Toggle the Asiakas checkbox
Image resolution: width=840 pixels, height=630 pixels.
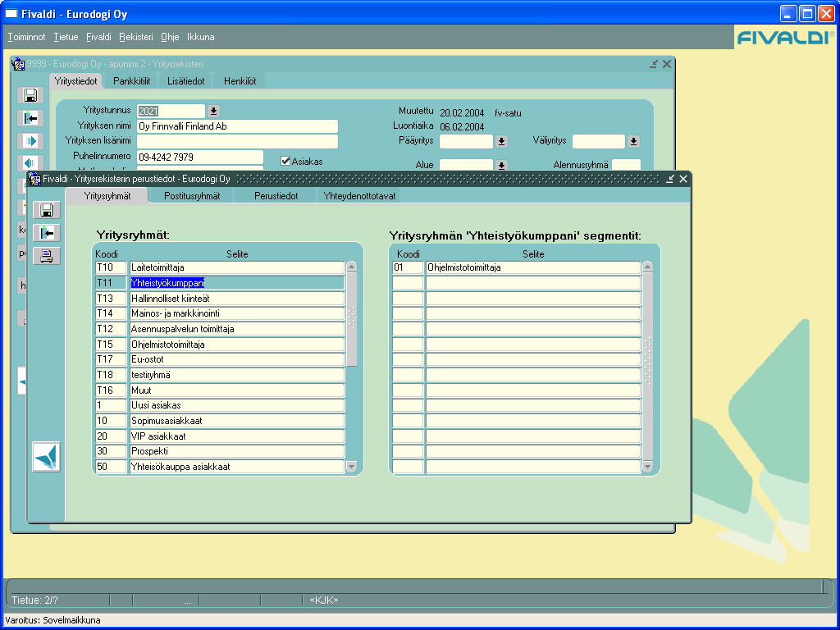(x=285, y=161)
